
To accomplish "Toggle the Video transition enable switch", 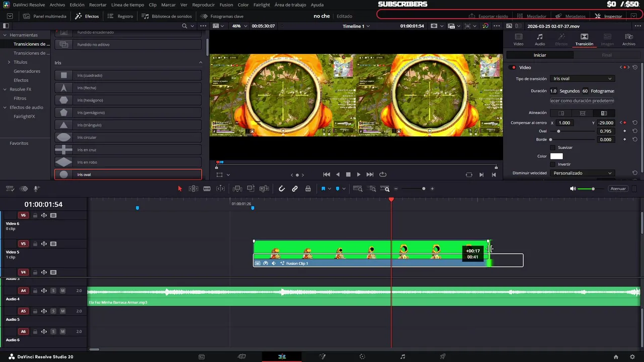I will click(513, 67).
